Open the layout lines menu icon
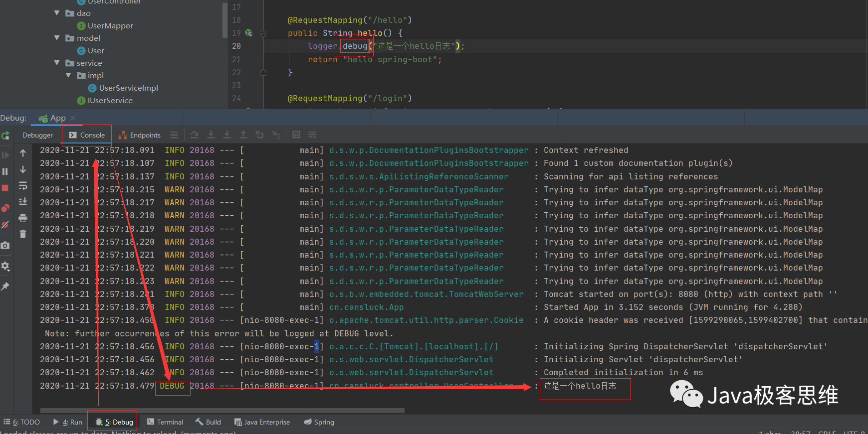Screen dimensions: 868x434 (174, 135)
